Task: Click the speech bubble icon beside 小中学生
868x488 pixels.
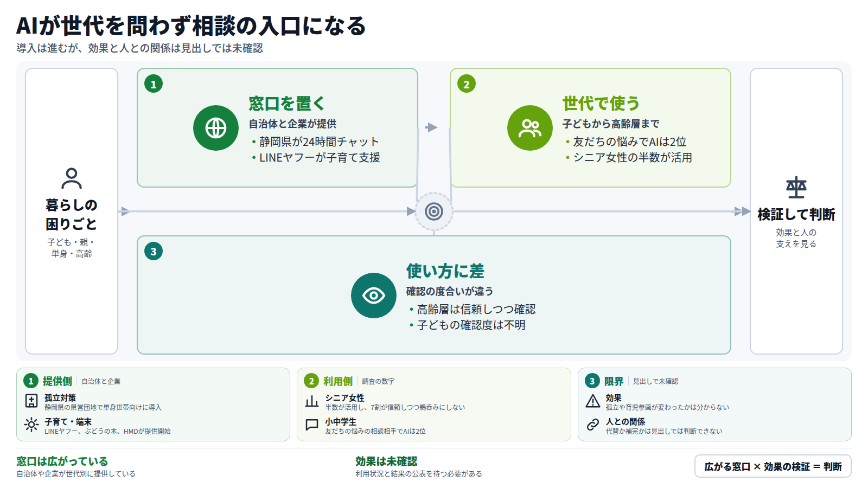Action: click(x=312, y=425)
